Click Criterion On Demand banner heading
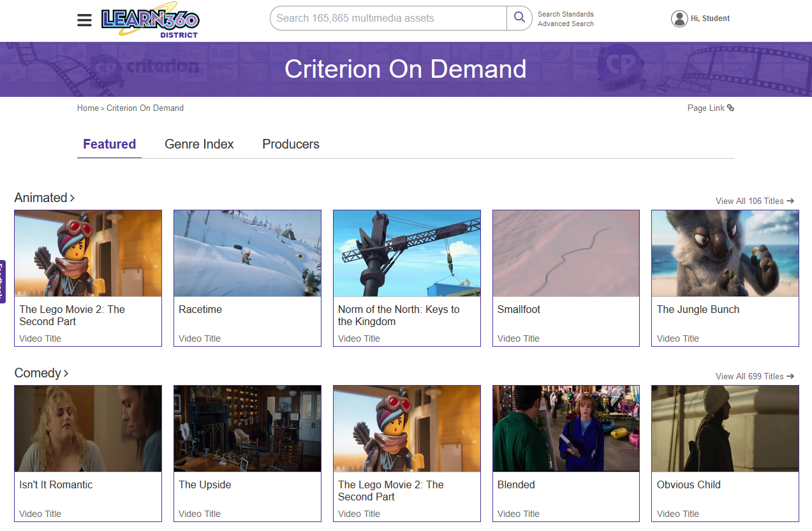The height and width of the screenshot is (531, 812). click(406, 69)
